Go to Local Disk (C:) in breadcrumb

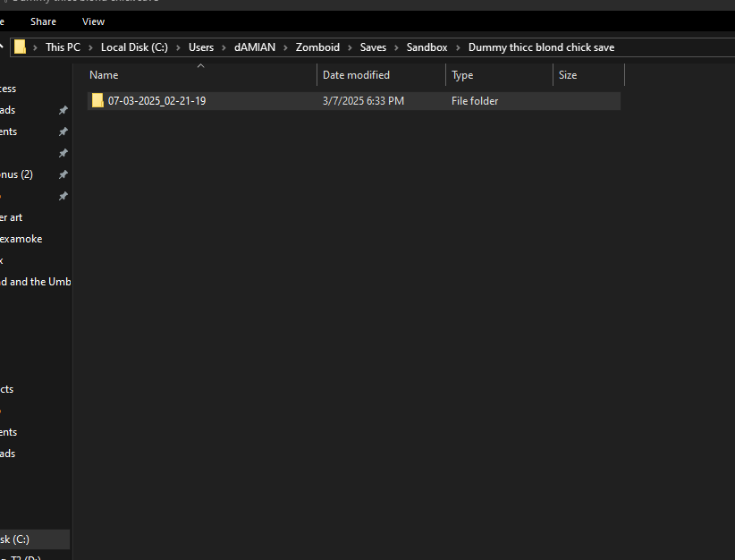tap(134, 47)
